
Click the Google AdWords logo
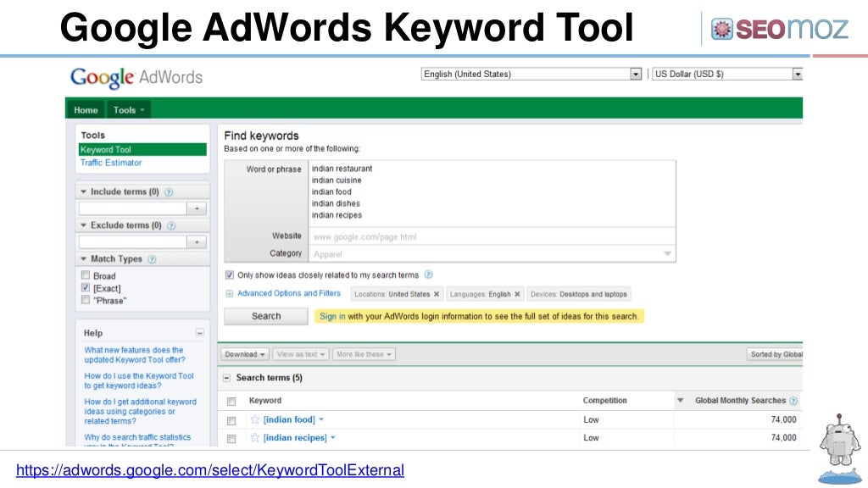[136, 77]
